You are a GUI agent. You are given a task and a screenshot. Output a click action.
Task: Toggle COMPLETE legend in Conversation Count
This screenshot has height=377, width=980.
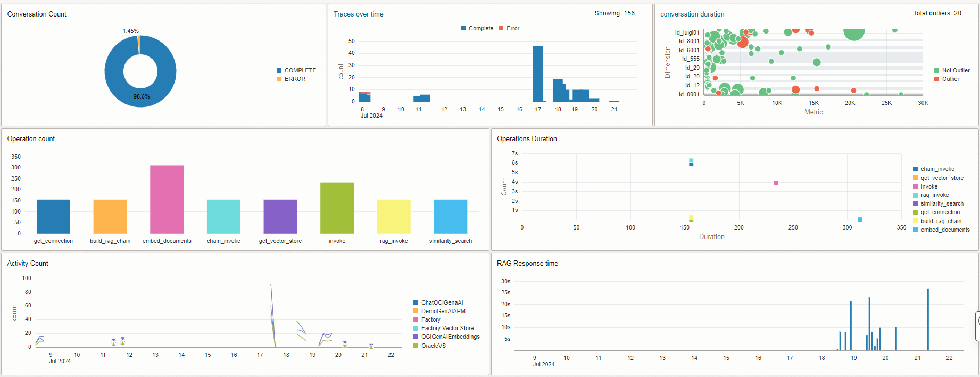[x=296, y=70]
